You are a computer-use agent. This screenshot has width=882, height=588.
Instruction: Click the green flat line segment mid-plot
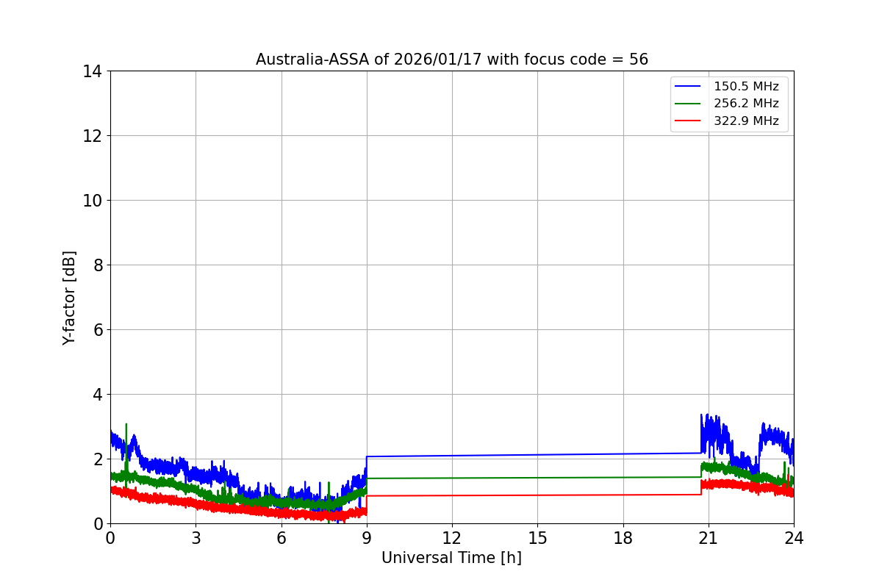point(534,478)
